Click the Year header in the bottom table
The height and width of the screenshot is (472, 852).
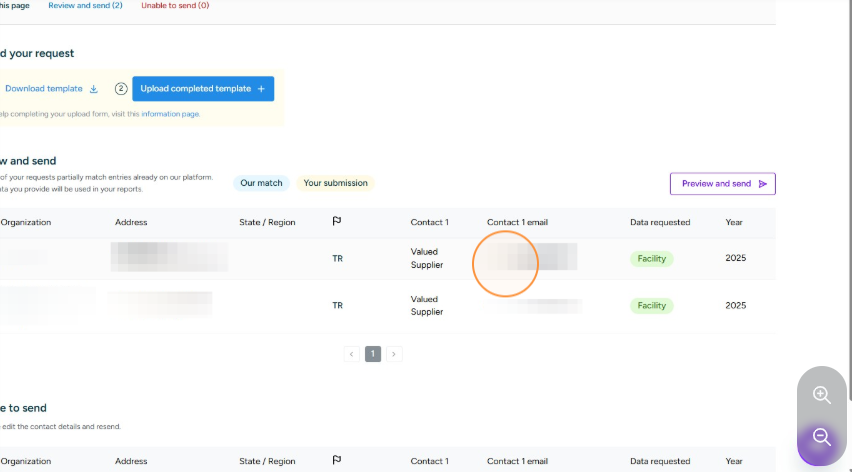734,461
